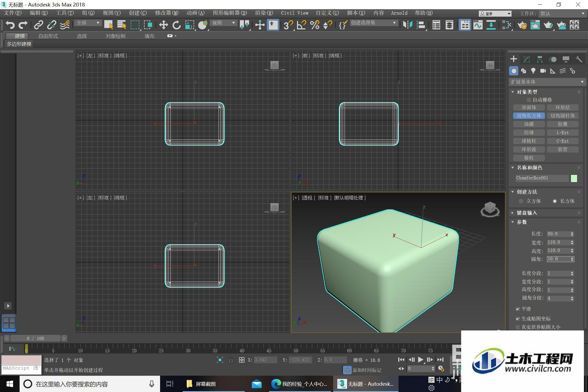
Task: Enable the 真实世界贴图大小 checkbox
Action: pyautogui.click(x=518, y=327)
